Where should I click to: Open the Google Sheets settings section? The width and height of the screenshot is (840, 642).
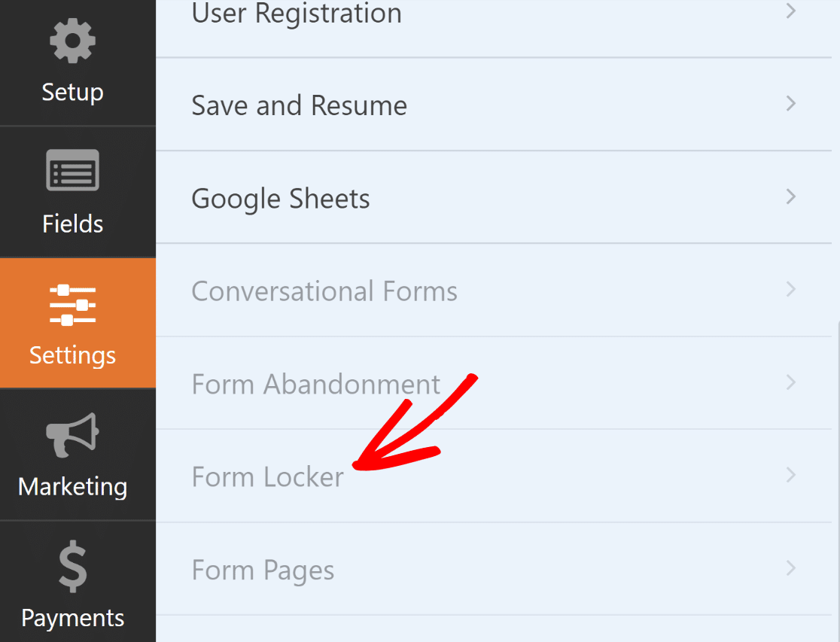click(x=494, y=197)
